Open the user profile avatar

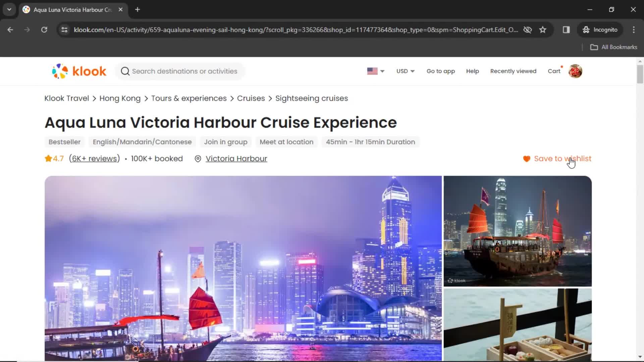(x=575, y=71)
